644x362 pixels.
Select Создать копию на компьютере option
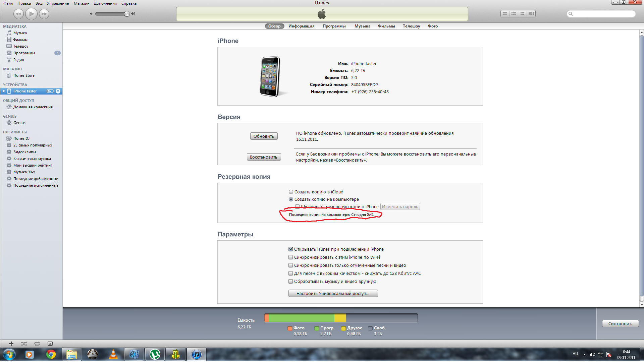tap(291, 199)
